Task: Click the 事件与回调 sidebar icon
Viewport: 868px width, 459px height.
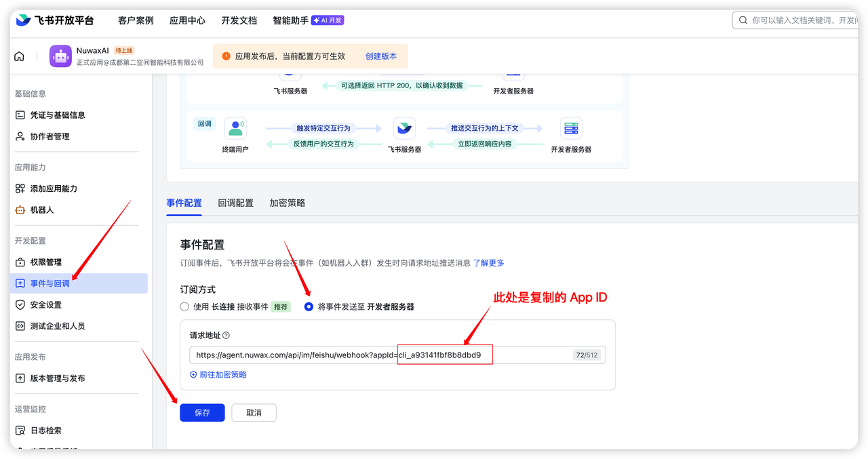Action: coord(20,283)
